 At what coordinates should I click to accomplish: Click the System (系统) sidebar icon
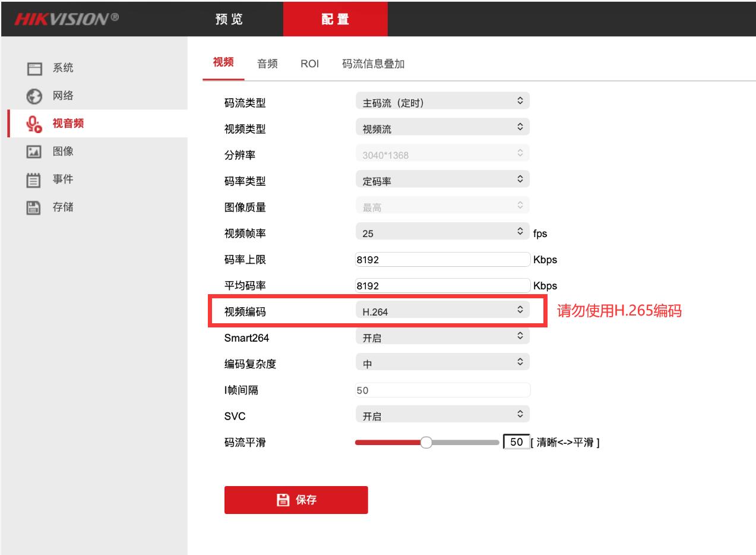click(34, 68)
